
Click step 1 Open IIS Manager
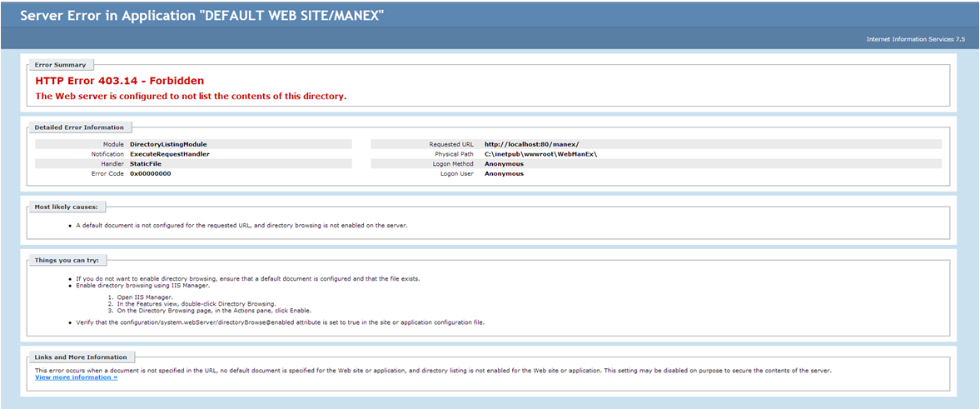pyautogui.click(x=145, y=297)
